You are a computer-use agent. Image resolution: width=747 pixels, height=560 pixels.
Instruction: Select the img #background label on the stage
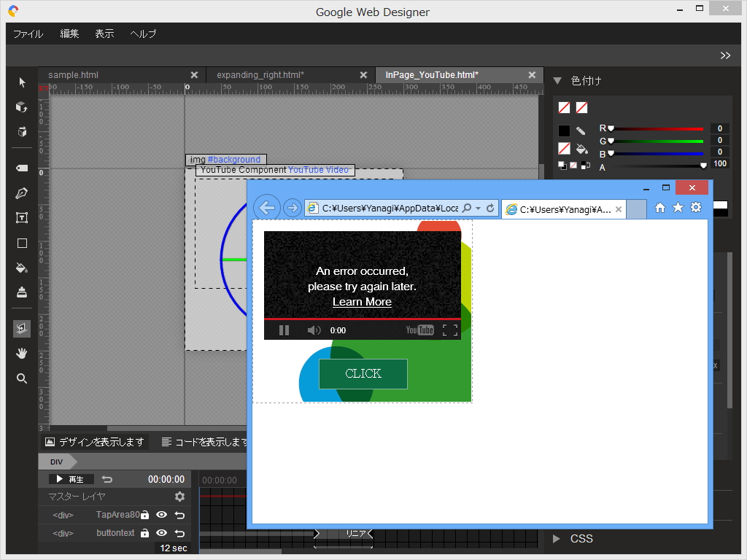coord(226,160)
